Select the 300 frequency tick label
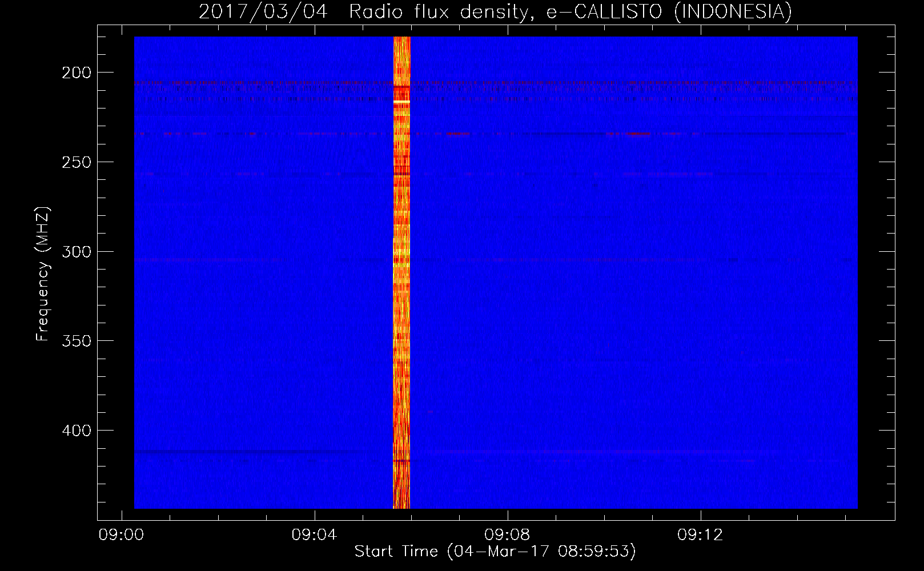 coord(77,252)
